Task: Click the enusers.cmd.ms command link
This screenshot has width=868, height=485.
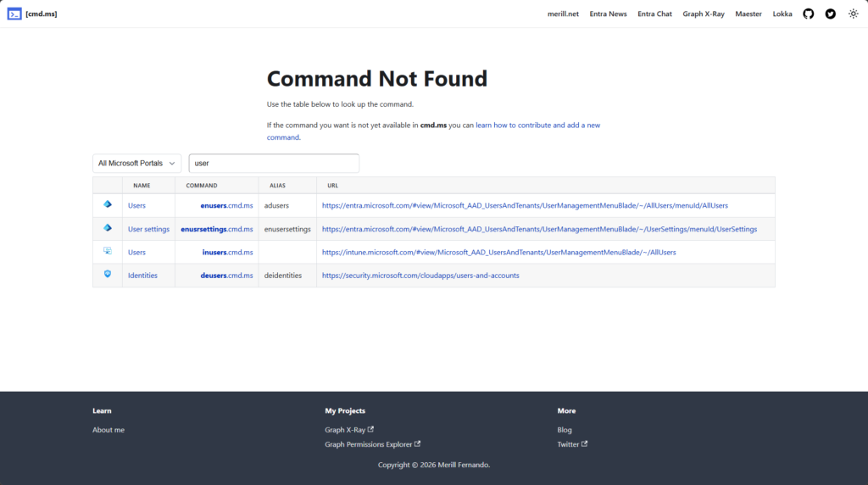Action: point(226,205)
